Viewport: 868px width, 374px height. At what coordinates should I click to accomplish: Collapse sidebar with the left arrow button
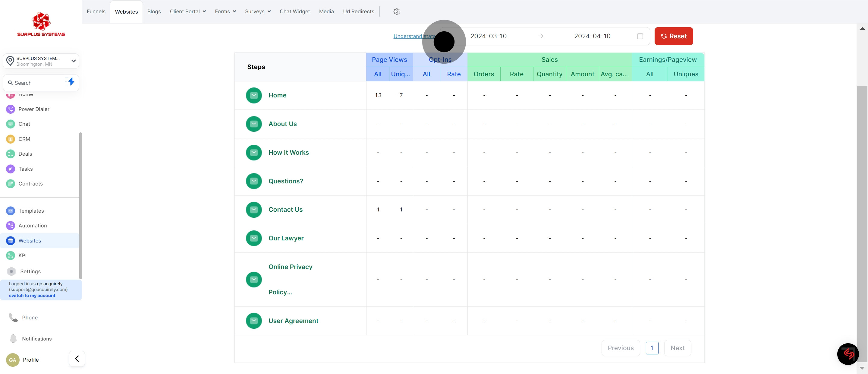[77, 359]
